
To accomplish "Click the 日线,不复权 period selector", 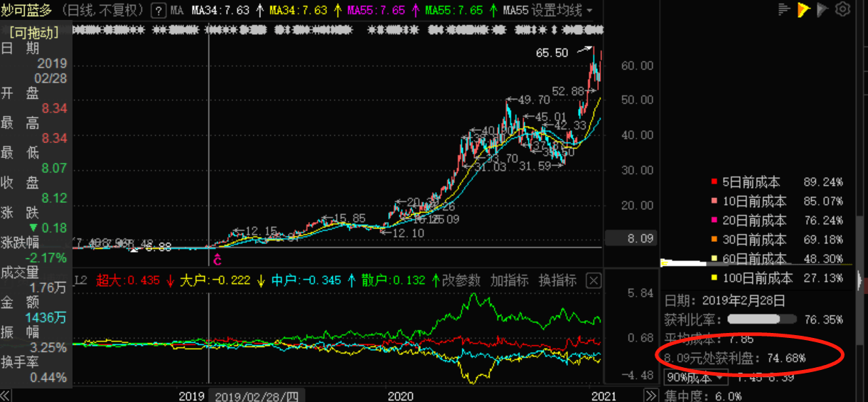I will coord(103,10).
